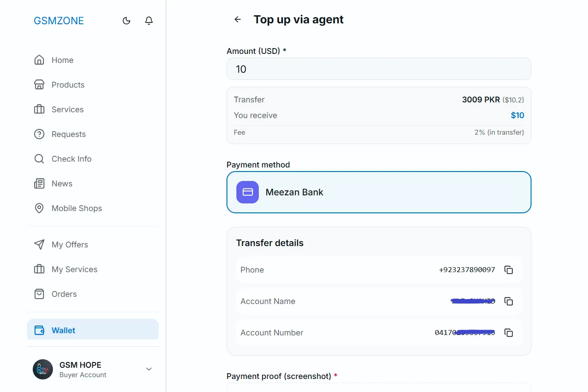Image resolution: width=588 pixels, height=392 pixels.
Task: Open notifications with the bell icon
Action: [x=149, y=21]
